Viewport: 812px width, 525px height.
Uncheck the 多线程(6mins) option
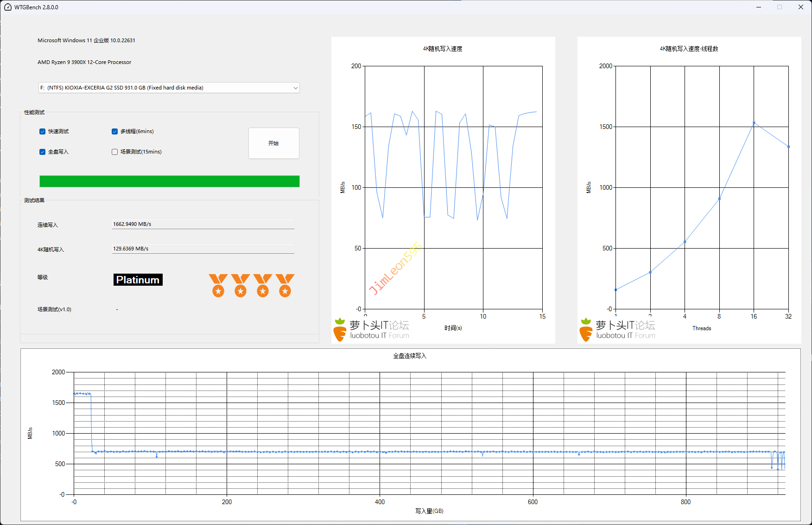(115, 132)
